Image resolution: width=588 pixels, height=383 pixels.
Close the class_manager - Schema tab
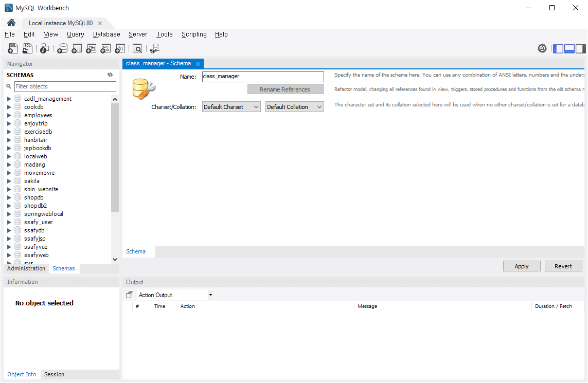pos(198,64)
